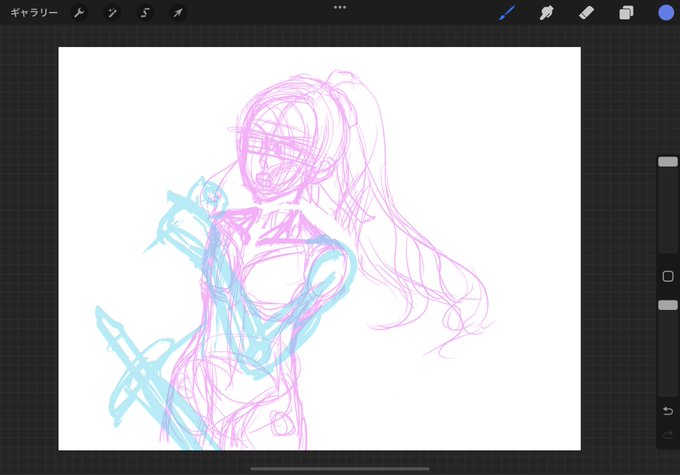Select the Smudge finger tool
The width and height of the screenshot is (680, 475).
[x=546, y=13]
